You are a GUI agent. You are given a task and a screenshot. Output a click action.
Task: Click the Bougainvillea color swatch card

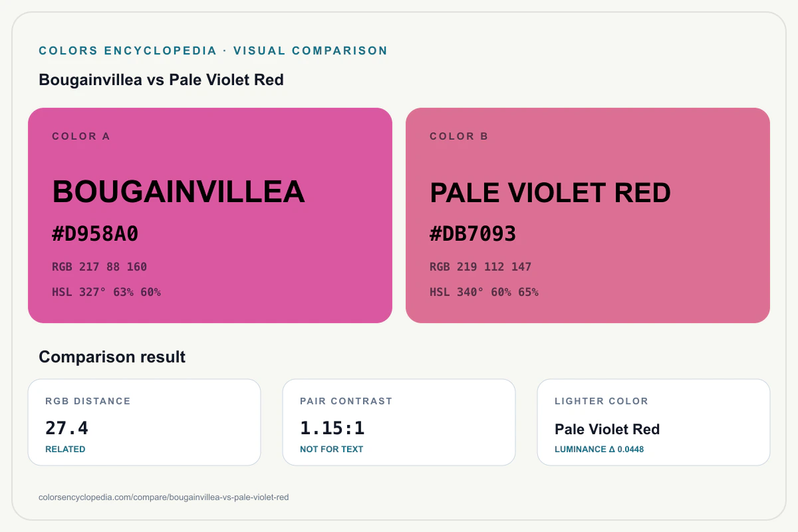(x=210, y=215)
